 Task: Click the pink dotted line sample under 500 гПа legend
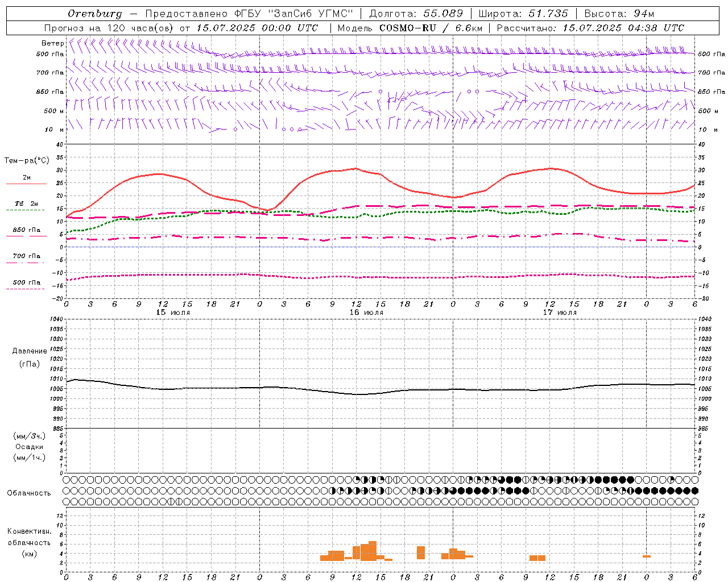tap(25, 289)
